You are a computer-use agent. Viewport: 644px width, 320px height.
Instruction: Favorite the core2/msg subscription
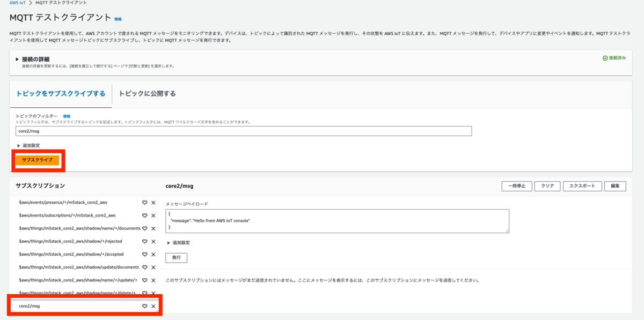144,306
